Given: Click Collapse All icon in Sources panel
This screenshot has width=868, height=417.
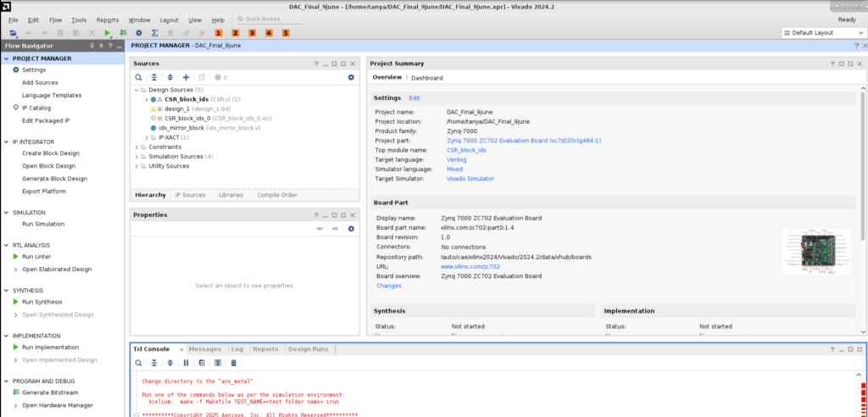Looking at the screenshot, I should pyautogui.click(x=154, y=77).
